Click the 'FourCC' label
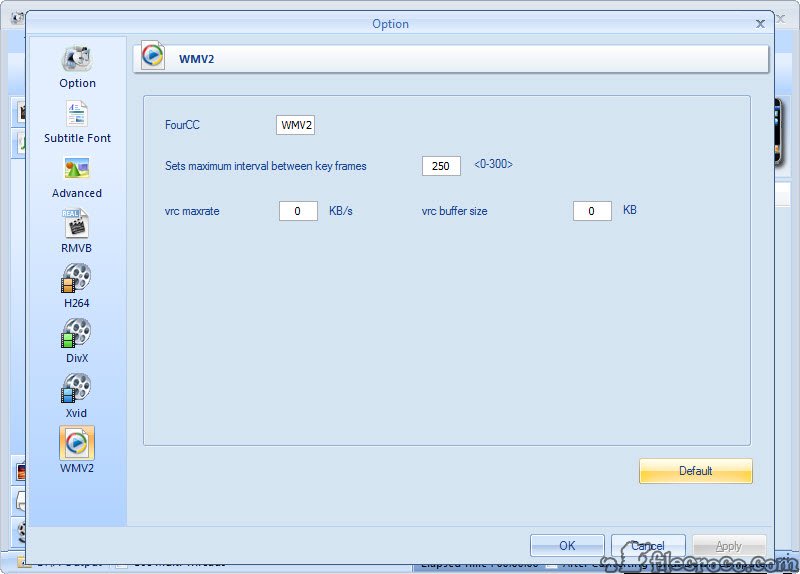Image resolution: width=800 pixels, height=574 pixels. (x=182, y=125)
